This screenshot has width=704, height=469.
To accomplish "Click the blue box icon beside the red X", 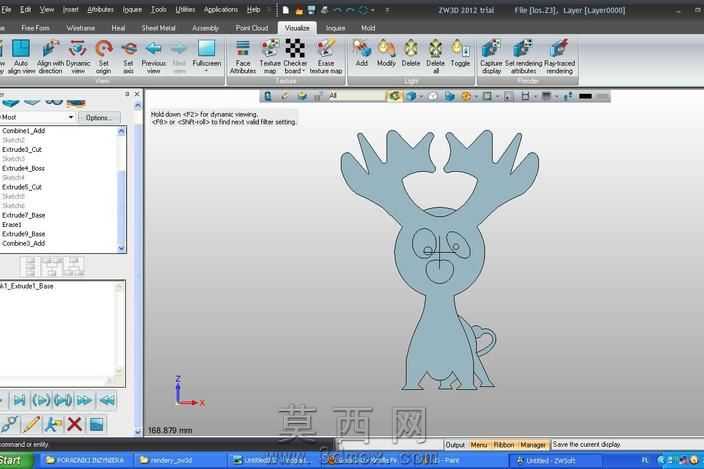I will (97, 424).
